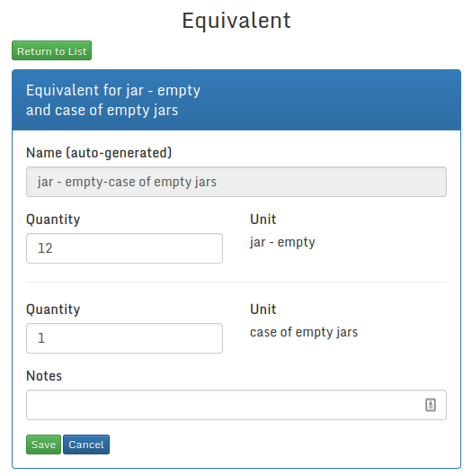Click the Unit label above case of empty jars

tap(263, 309)
